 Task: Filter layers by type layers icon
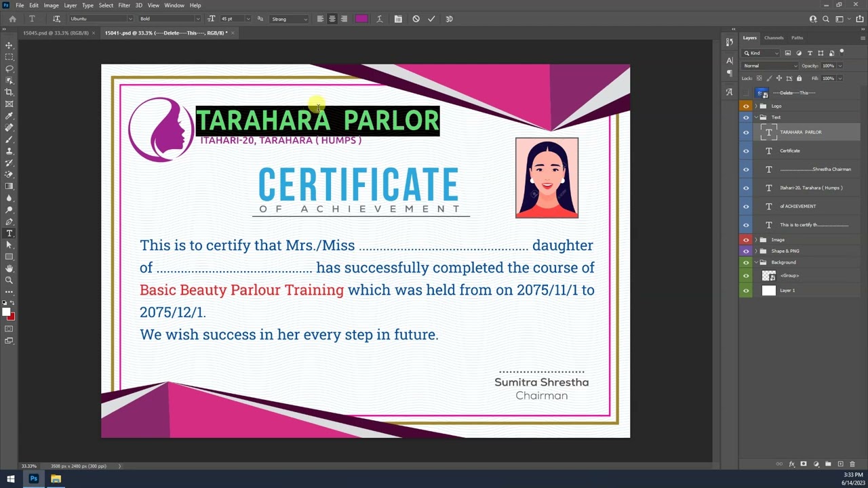pos(810,53)
